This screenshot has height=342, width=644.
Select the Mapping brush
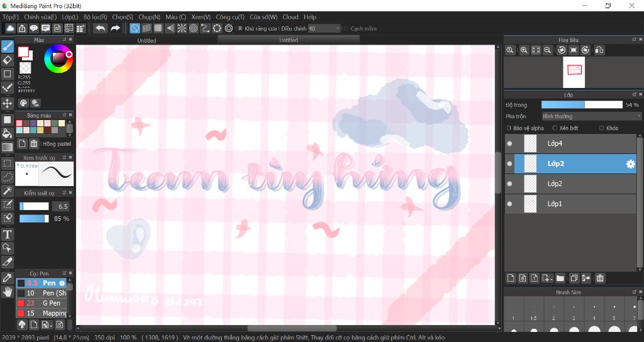[41, 313]
